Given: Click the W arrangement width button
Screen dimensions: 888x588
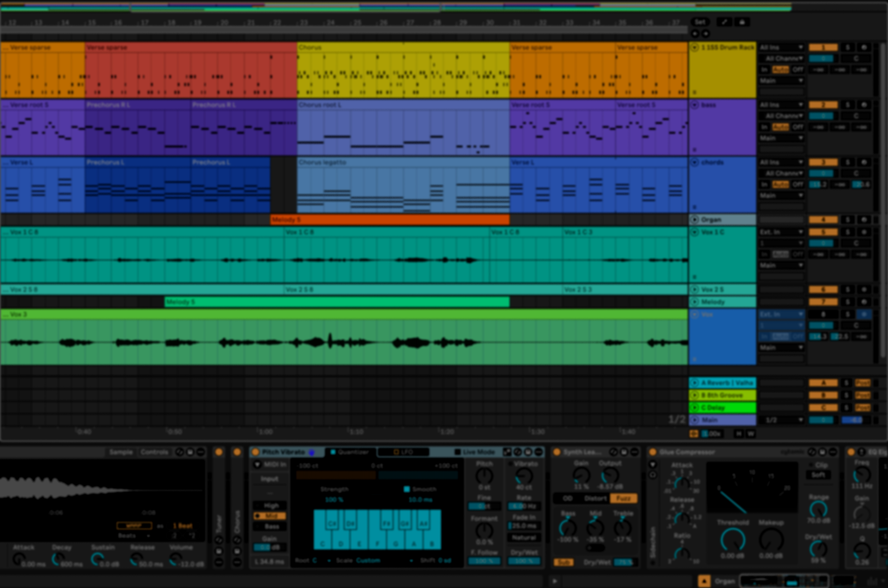Looking at the screenshot, I should (751, 434).
